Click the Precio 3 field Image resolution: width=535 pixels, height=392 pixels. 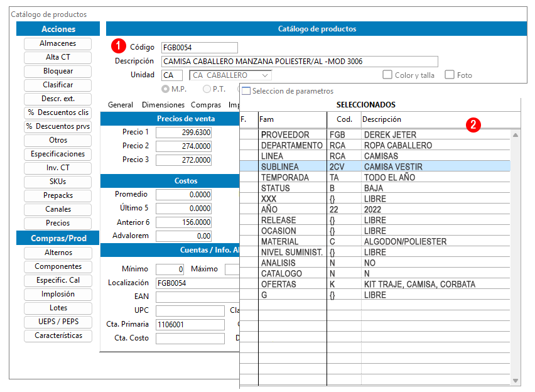183,160
